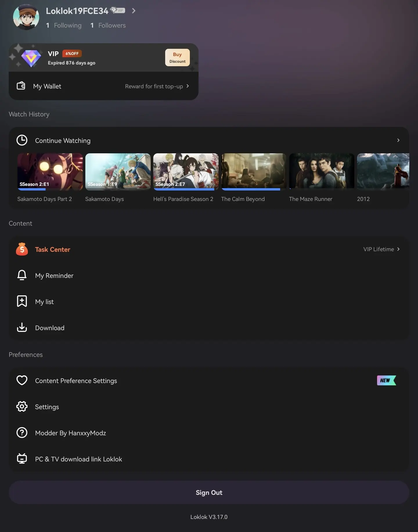This screenshot has width=418, height=532.
Task: Open My list
Action: pos(209,301)
